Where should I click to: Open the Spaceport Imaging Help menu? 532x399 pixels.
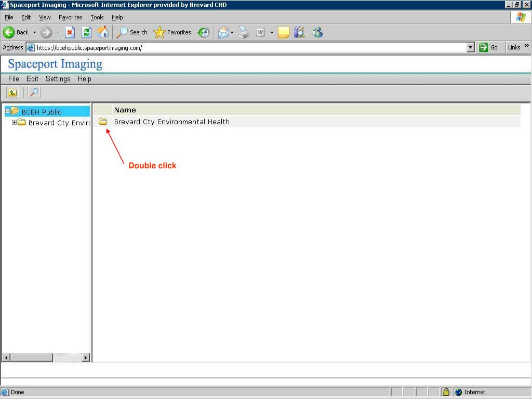[x=85, y=79]
